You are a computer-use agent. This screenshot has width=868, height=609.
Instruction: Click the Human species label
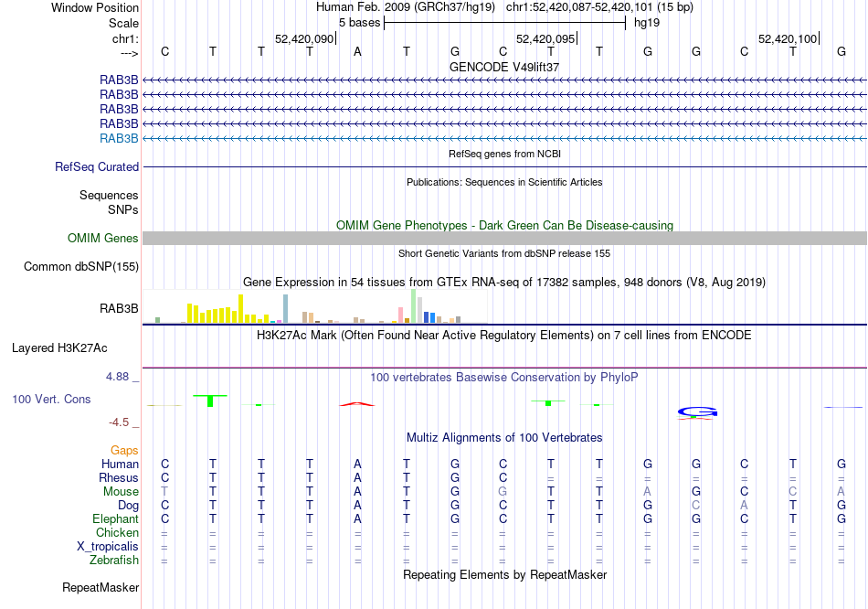(120, 464)
